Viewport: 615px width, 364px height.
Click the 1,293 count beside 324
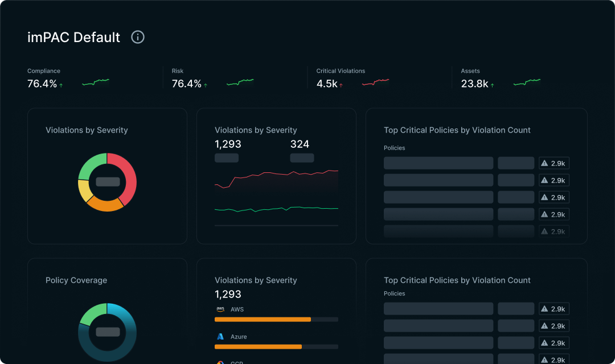(228, 144)
